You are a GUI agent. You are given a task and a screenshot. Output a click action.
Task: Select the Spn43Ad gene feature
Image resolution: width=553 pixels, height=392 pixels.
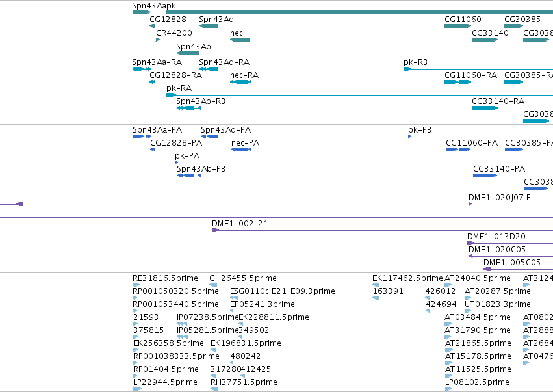tap(209, 26)
